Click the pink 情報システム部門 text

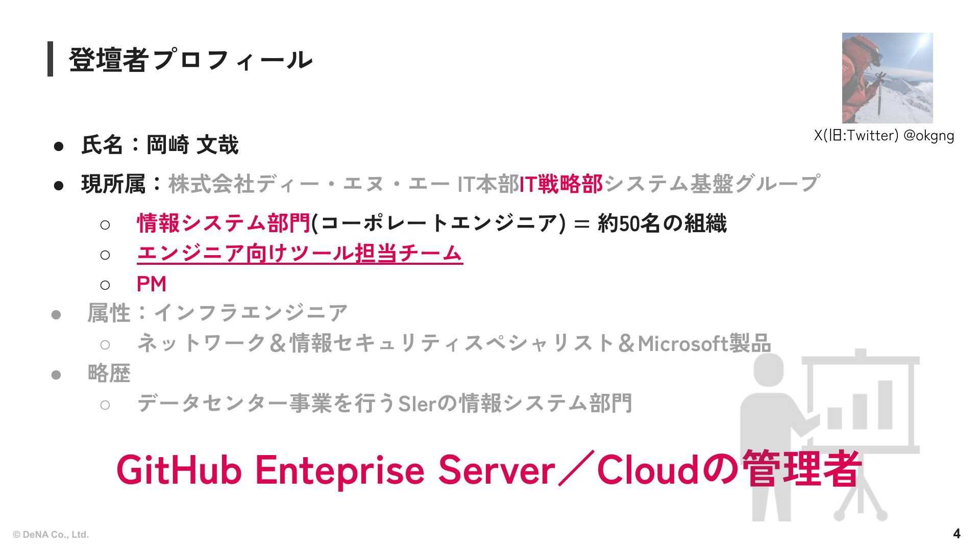tap(224, 223)
